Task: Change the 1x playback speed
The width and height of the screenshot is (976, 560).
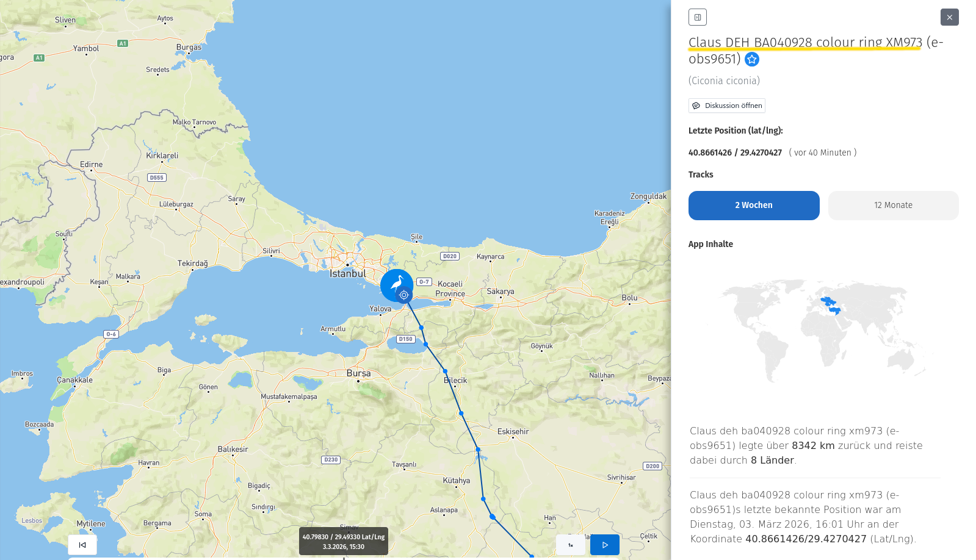Action: point(571,545)
